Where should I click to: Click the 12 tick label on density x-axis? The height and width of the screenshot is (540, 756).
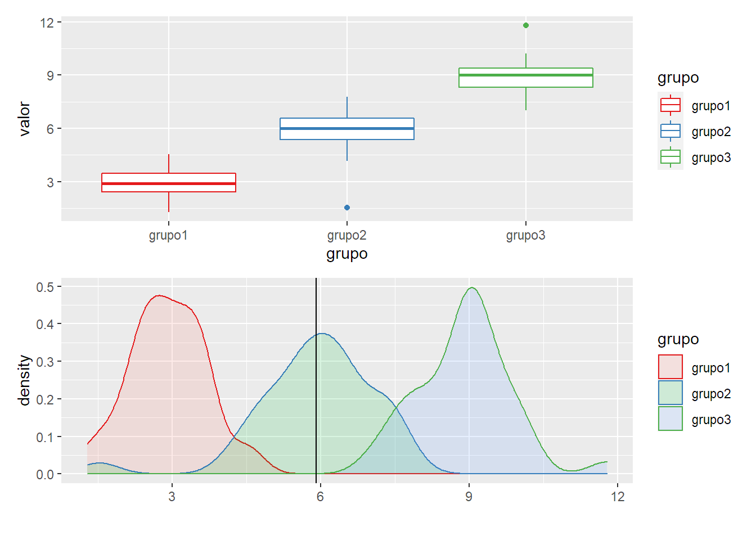point(618,497)
